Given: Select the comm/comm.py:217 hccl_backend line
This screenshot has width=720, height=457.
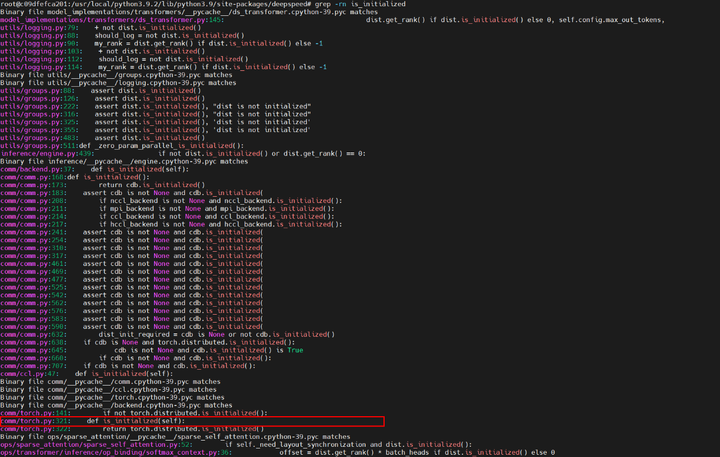Looking at the screenshot, I should [x=171, y=224].
